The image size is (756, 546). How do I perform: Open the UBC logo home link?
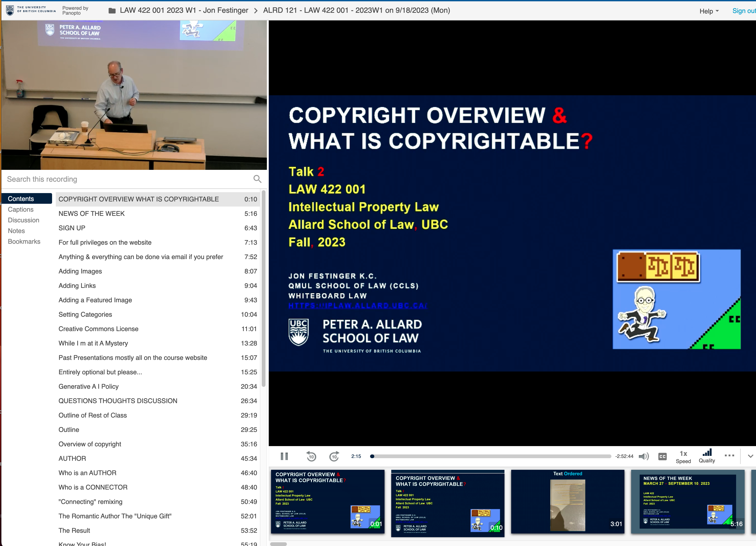pos(31,10)
